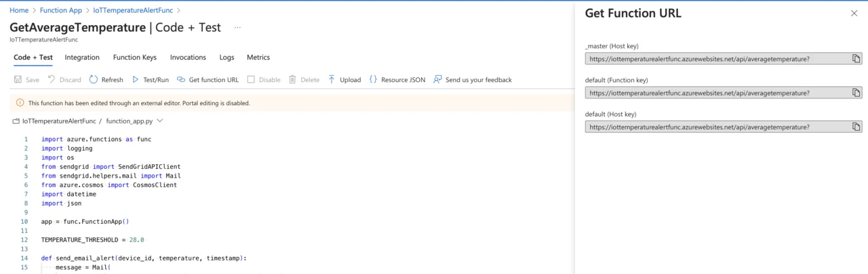This screenshot has height=274, width=868.
Task: Run the function with Test/Run
Action: [150, 80]
